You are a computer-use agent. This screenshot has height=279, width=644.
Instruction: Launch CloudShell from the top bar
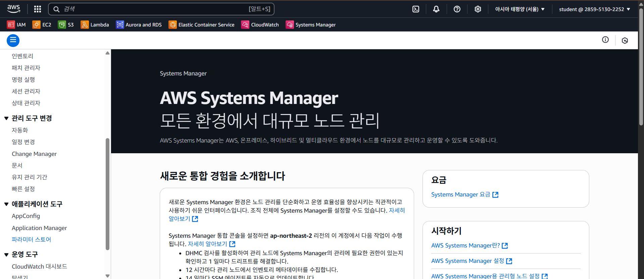(x=416, y=9)
